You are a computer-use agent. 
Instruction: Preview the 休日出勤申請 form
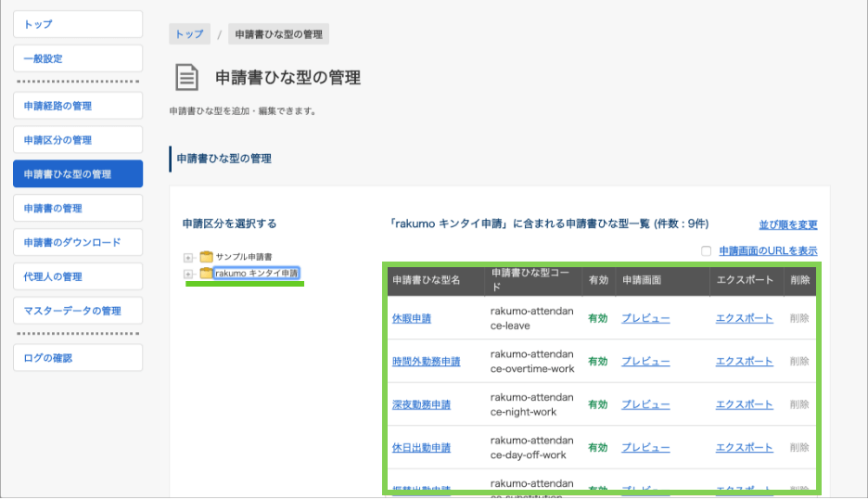645,447
